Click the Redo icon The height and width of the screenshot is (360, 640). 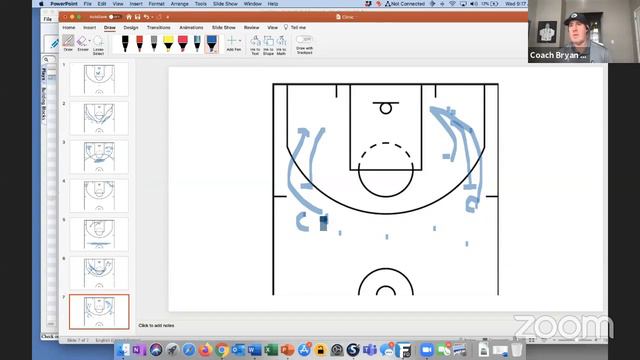(159, 17)
